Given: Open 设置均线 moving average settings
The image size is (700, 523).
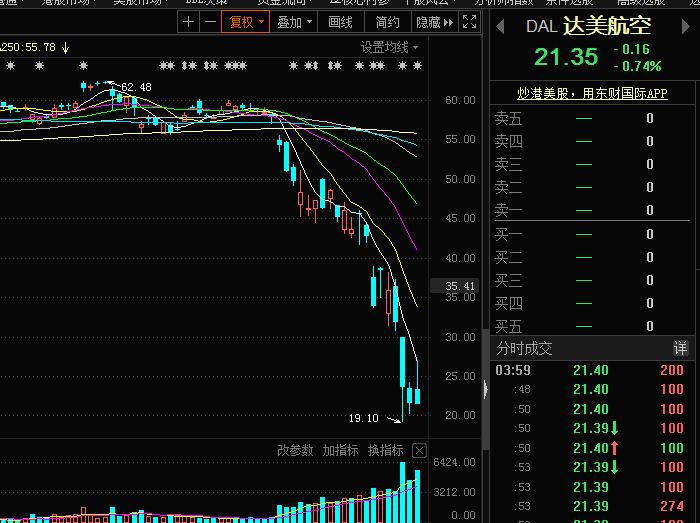Looking at the screenshot, I should click(389, 47).
